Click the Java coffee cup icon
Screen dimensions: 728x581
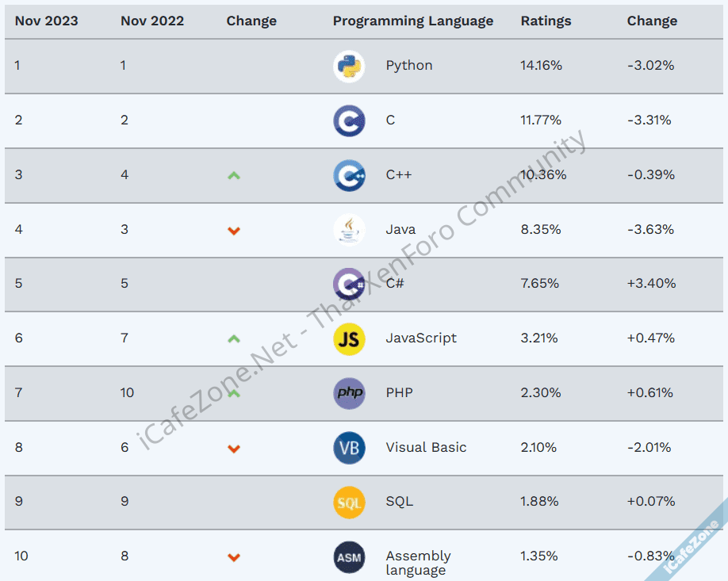click(349, 230)
